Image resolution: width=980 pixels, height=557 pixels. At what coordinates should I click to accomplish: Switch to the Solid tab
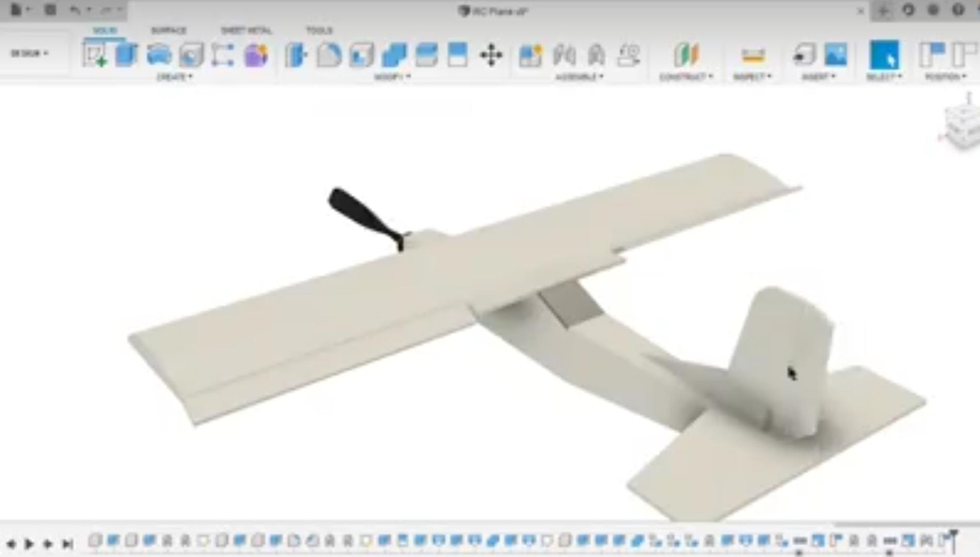104,30
